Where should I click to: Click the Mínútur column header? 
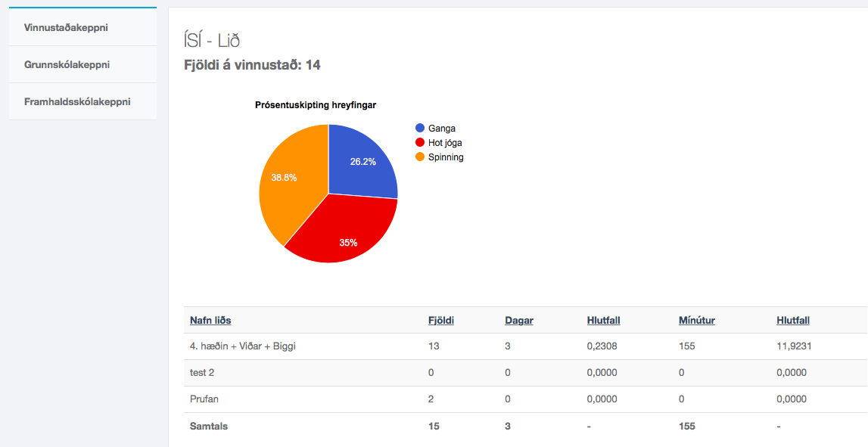coord(696,321)
